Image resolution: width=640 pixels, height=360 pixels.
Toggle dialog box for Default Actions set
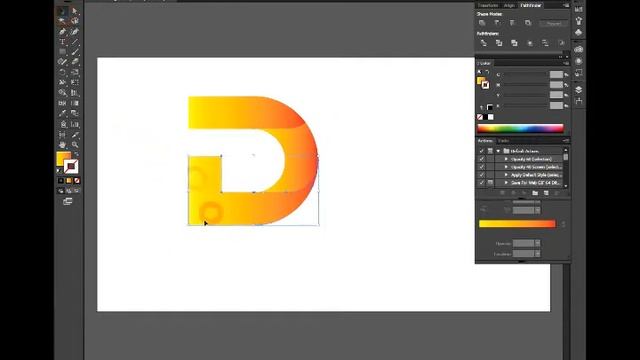(490, 151)
